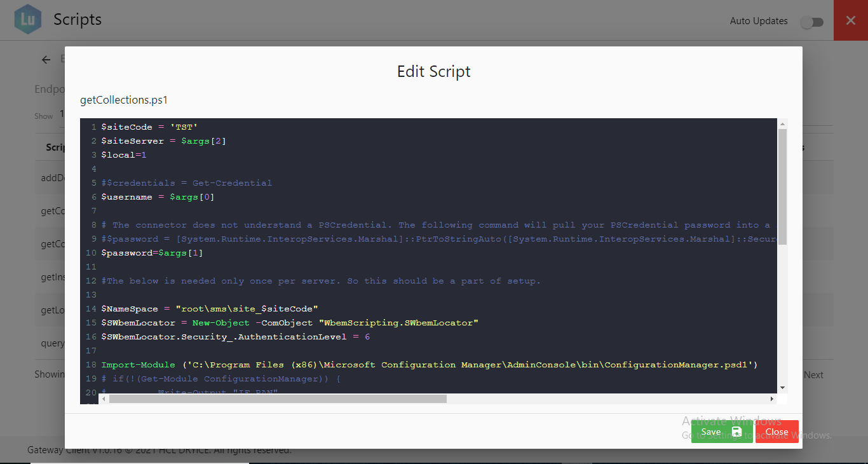The image size is (868, 464).
Task: Click the back arrow beside the Endpoints heading
Action: coord(45,59)
